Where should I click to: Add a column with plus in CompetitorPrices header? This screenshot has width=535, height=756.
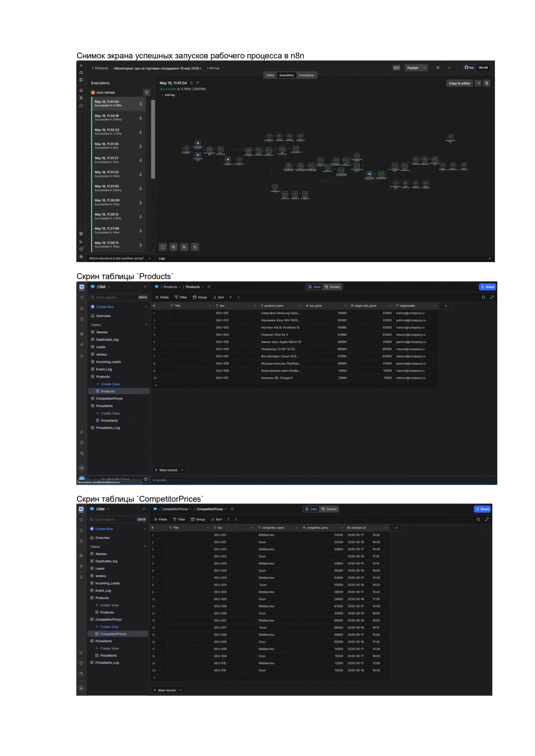point(396,528)
